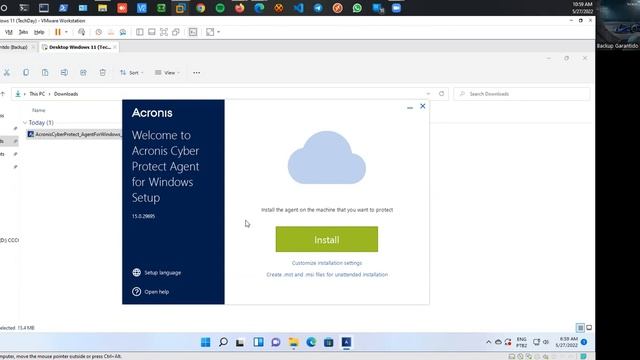Screen dimensions: 640x360
Task: Click VMware stretch guest display icon
Action: (210, 32)
